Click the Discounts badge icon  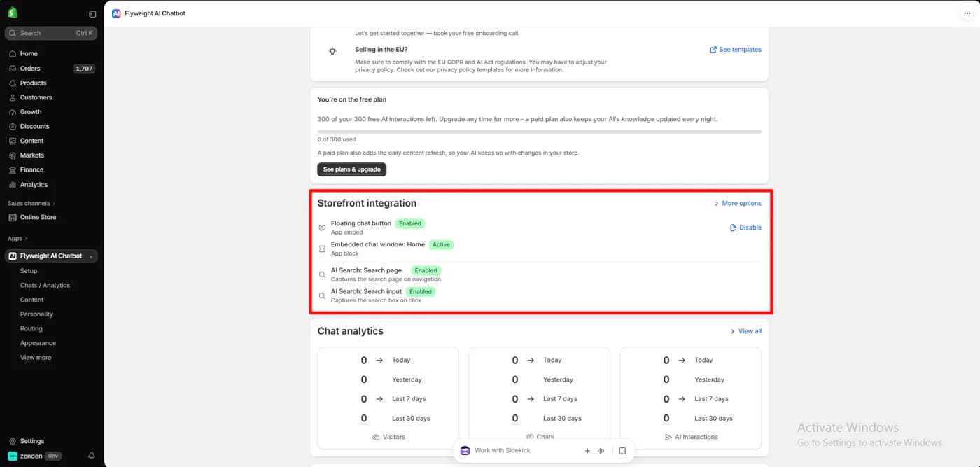pos(13,127)
